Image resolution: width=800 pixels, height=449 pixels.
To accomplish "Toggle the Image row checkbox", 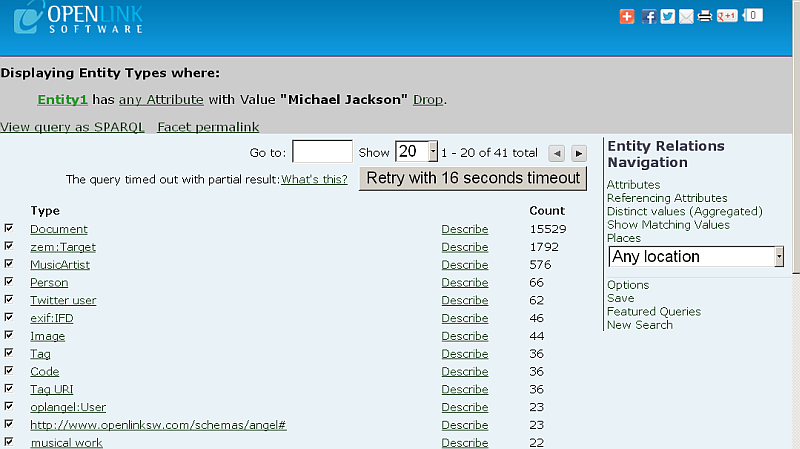I will [9, 335].
